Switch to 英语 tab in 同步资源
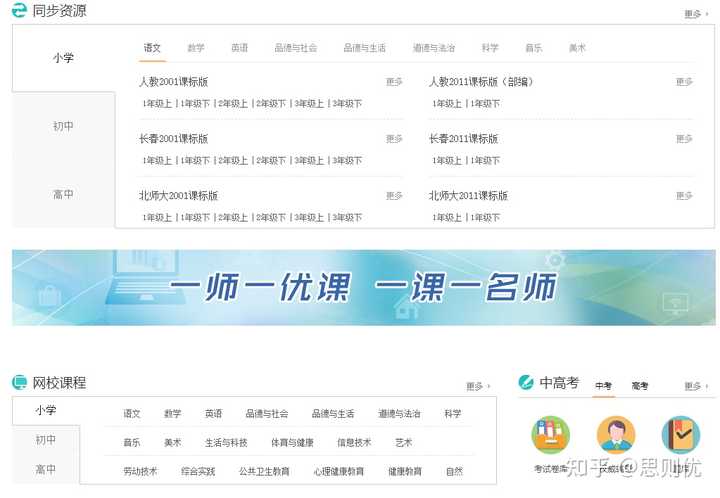 [239, 48]
